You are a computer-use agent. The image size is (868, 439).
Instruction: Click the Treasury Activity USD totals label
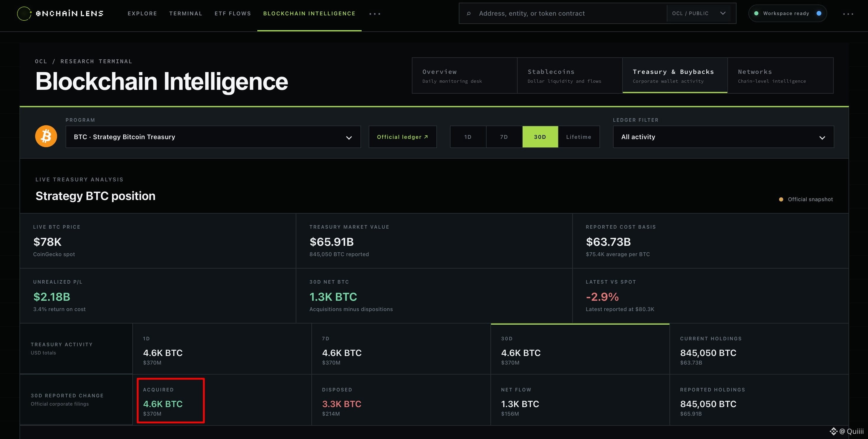tap(62, 348)
